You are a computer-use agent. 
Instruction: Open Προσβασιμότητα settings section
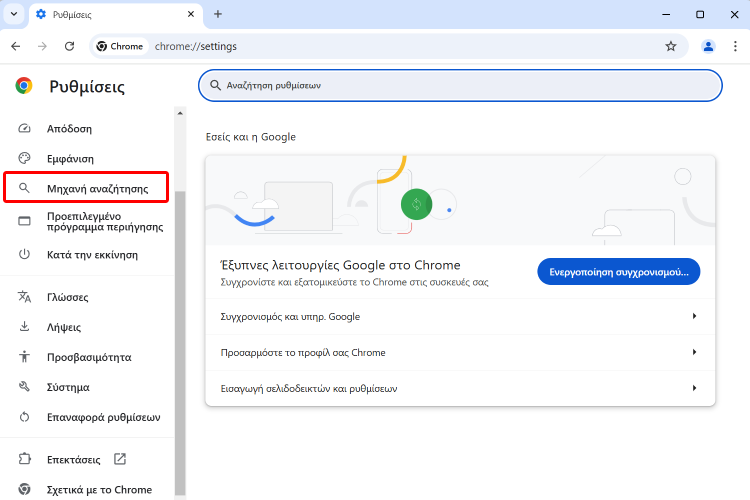click(x=86, y=357)
